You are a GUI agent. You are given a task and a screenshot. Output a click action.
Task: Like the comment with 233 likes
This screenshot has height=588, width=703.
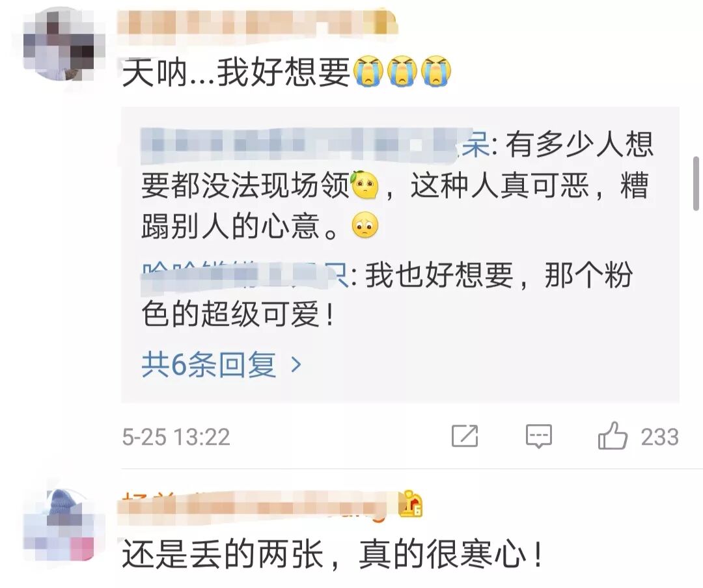[x=613, y=436]
